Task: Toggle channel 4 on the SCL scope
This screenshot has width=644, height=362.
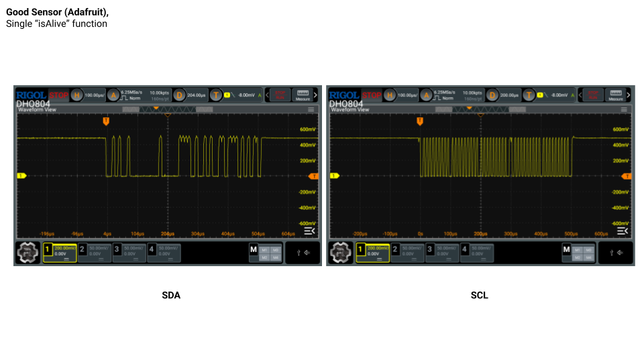Action: 477,253
